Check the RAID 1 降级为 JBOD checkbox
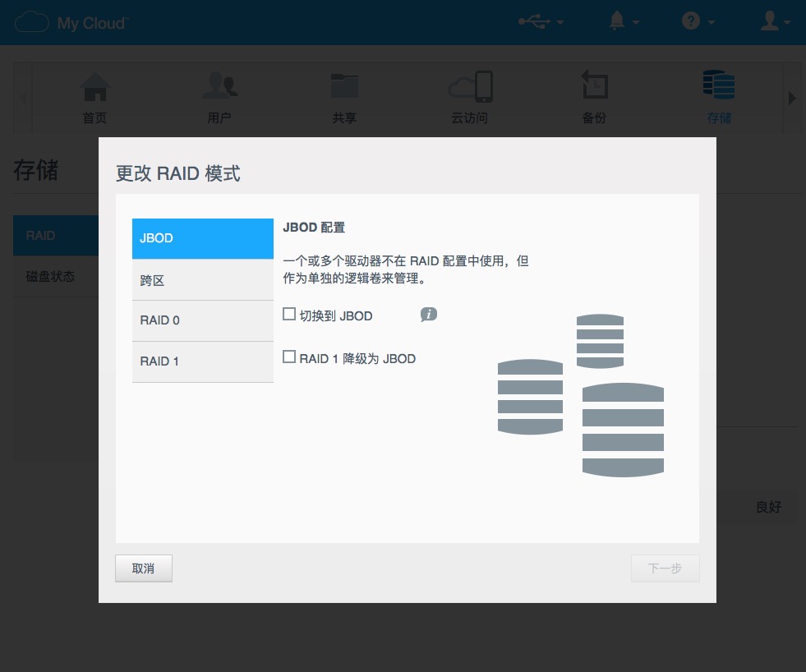 coord(289,357)
